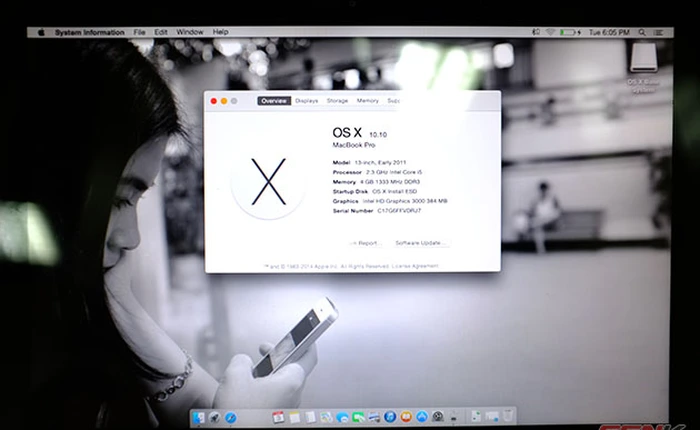Image resolution: width=700 pixels, height=430 pixels.
Task: Open the Window menu
Action: click(190, 32)
